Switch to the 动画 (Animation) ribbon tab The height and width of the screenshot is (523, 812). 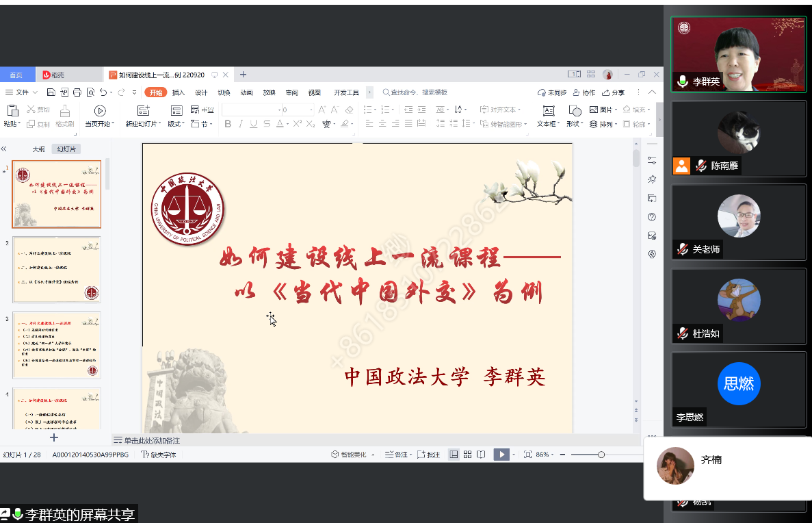[246, 92]
